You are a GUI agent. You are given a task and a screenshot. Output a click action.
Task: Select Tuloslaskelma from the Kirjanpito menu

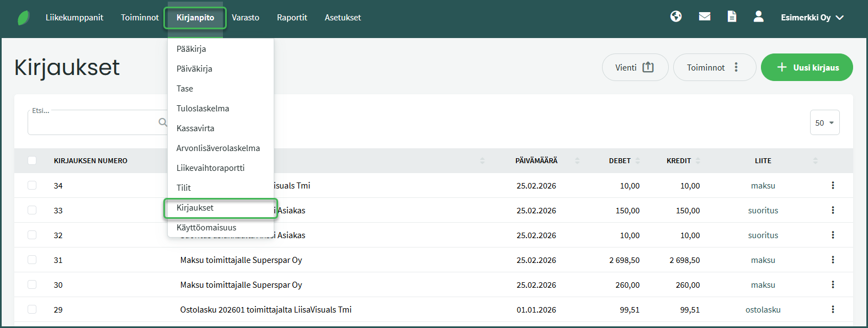(x=203, y=108)
